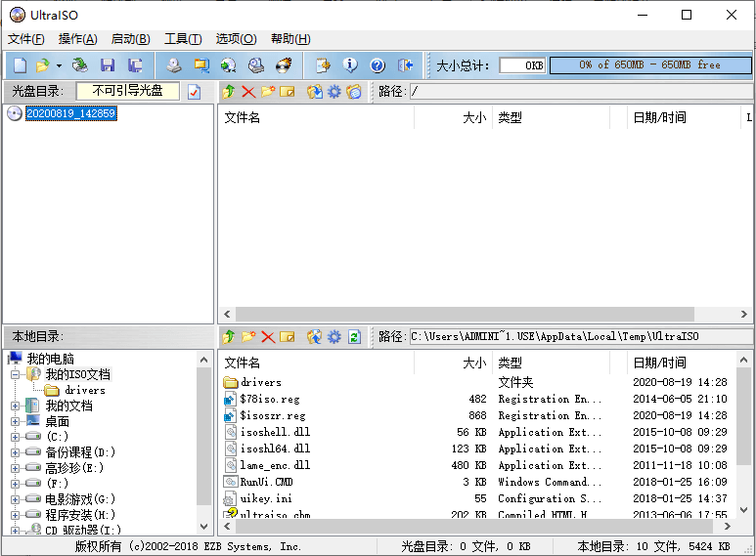Click the Open CD/DVD icon in the toolbar
756x556 pixels.
[80, 65]
